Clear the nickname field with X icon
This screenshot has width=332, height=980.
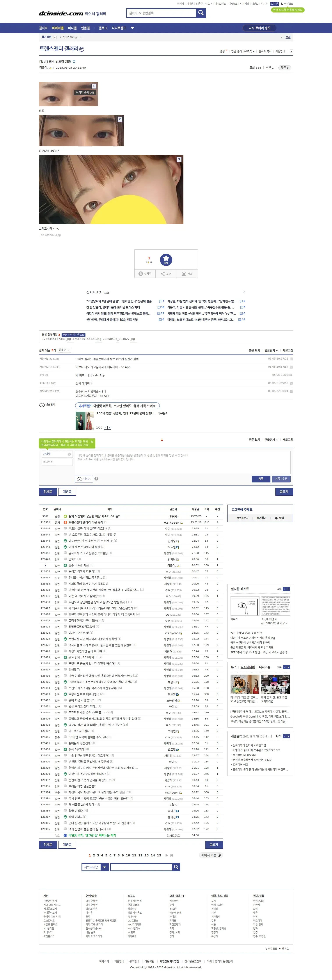(69, 454)
